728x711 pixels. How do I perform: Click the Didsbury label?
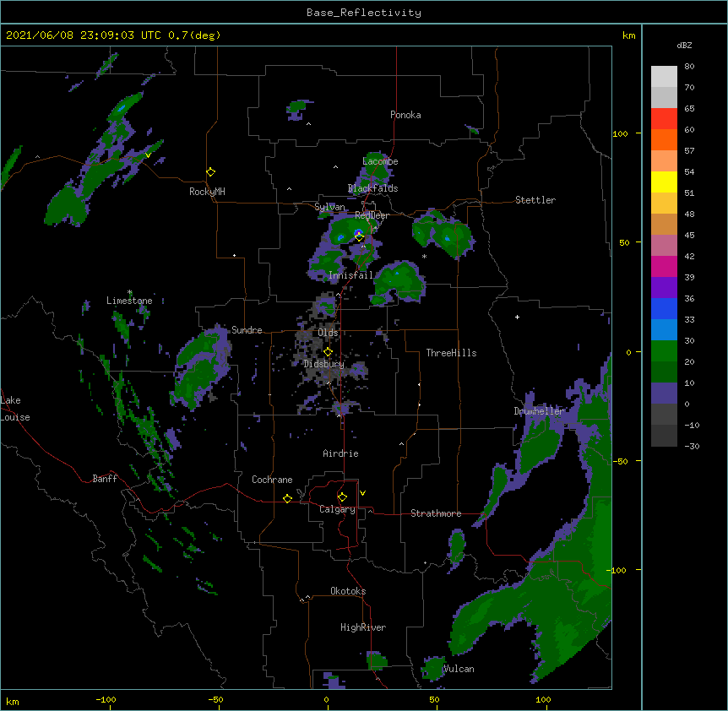pyautogui.click(x=323, y=364)
